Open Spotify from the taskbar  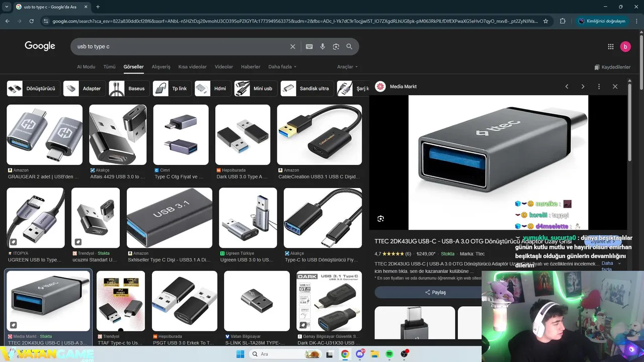pos(389,354)
